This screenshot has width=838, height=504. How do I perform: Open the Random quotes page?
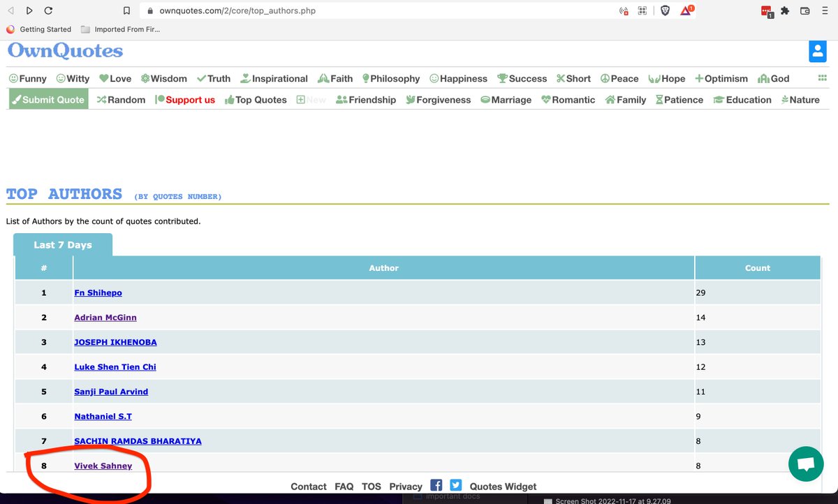click(x=121, y=100)
